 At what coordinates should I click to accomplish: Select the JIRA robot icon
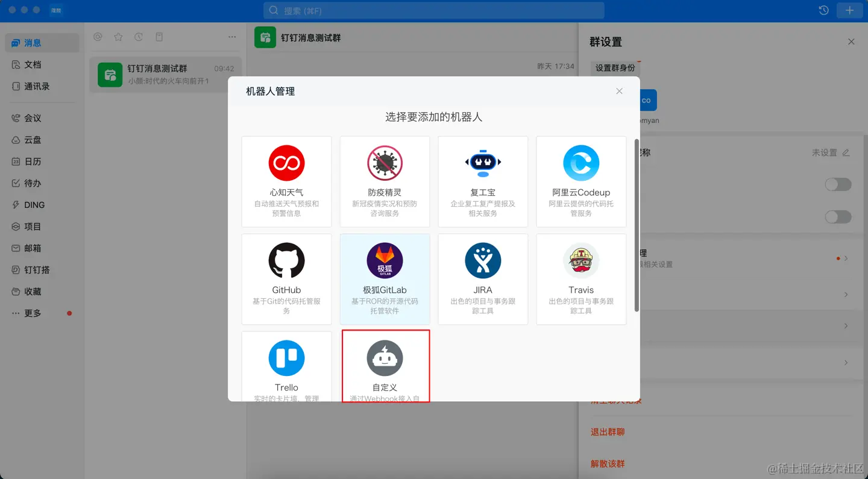(x=483, y=261)
